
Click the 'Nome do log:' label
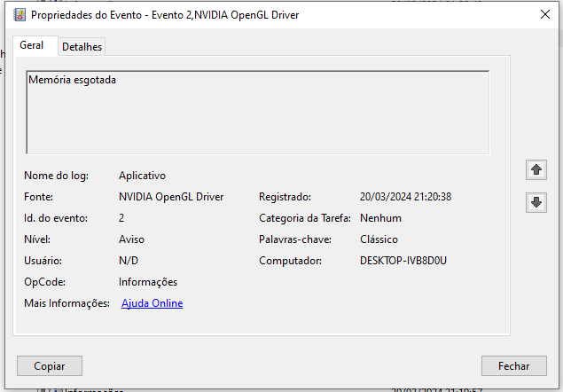pyautogui.click(x=57, y=176)
